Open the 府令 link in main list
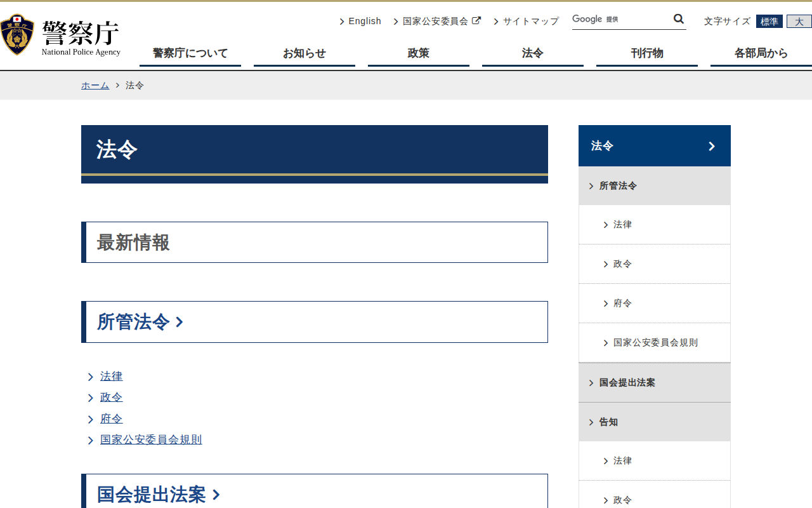812x508 pixels. coord(111,419)
